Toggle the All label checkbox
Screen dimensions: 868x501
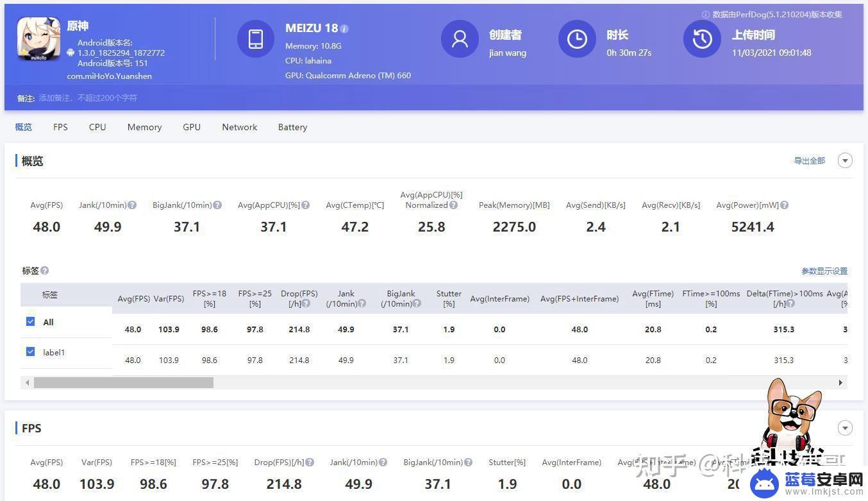coord(30,321)
